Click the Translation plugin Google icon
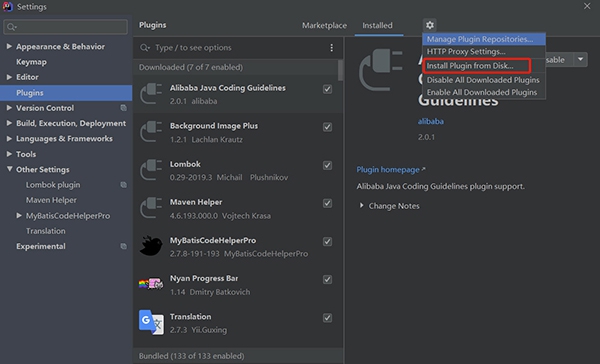Screen dimensions: 600x364 (151, 322)
